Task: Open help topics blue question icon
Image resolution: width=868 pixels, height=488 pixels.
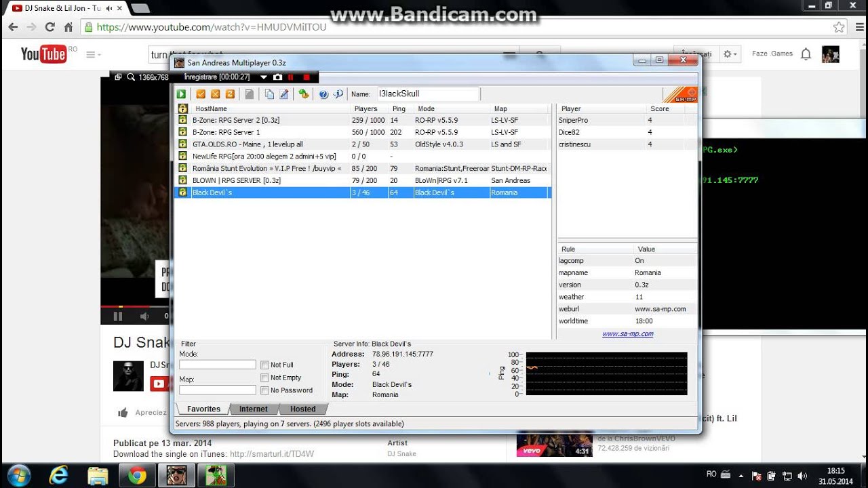Action: (x=323, y=94)
